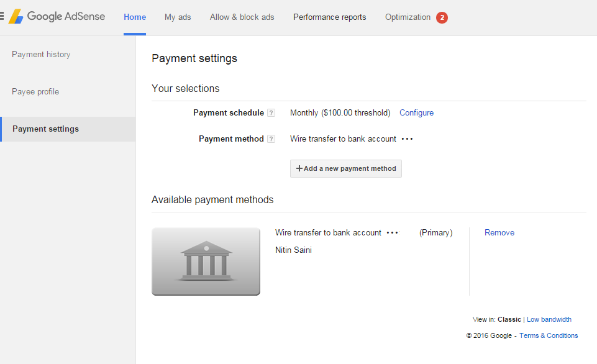
Task: Open the hamburger menu icon
Action: pos(1,16)
